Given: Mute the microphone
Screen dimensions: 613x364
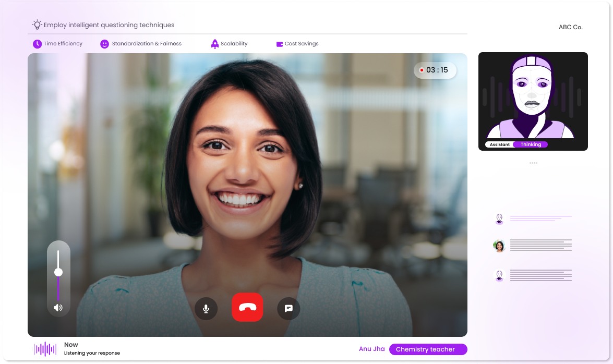Looking at the screenshot, I should click(x=206, y=308).
